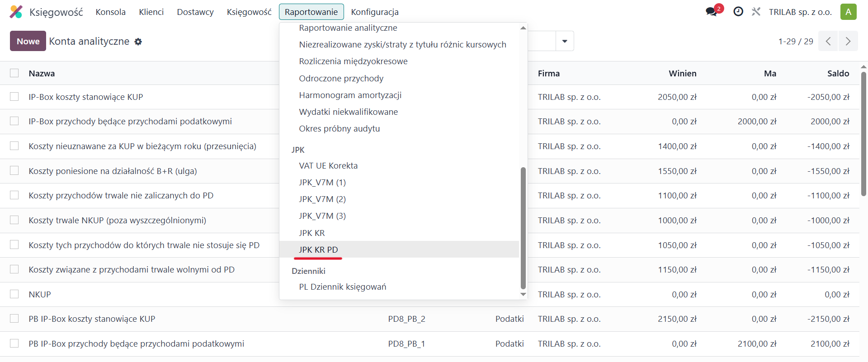Sort by Winien column header
Screen dimensions: 868x362
tap(683, 73)
